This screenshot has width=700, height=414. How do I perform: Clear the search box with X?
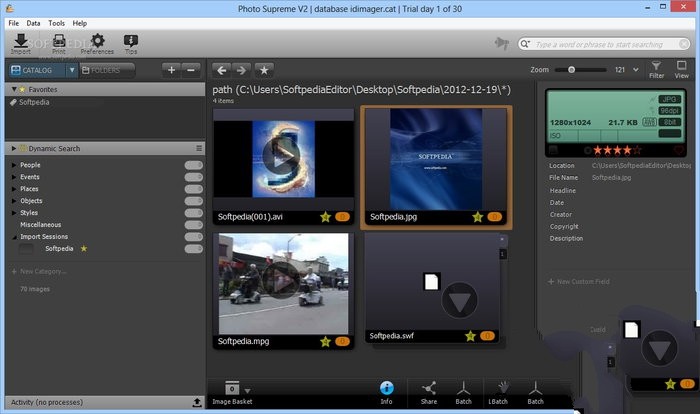coord(684,44)
